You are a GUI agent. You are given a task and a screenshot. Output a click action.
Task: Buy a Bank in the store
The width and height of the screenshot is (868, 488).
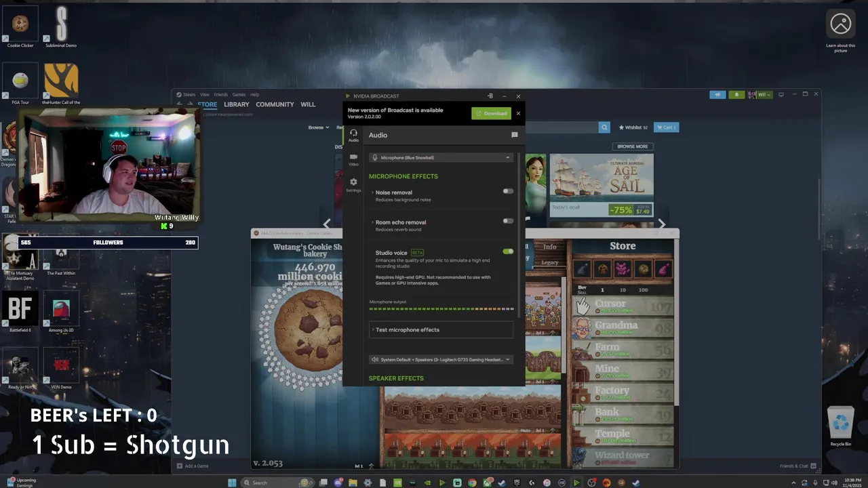coord(623,415)
